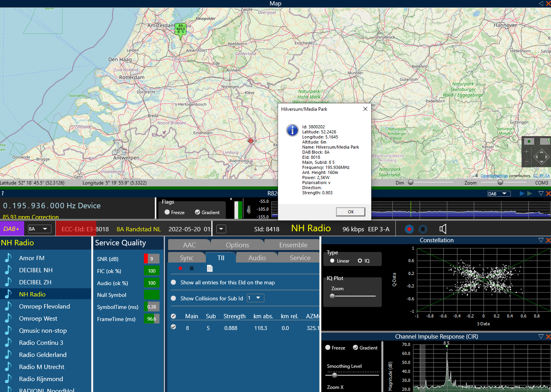
Task: Open the CC-BY-SA license link
Action: [x=541, y=176]
